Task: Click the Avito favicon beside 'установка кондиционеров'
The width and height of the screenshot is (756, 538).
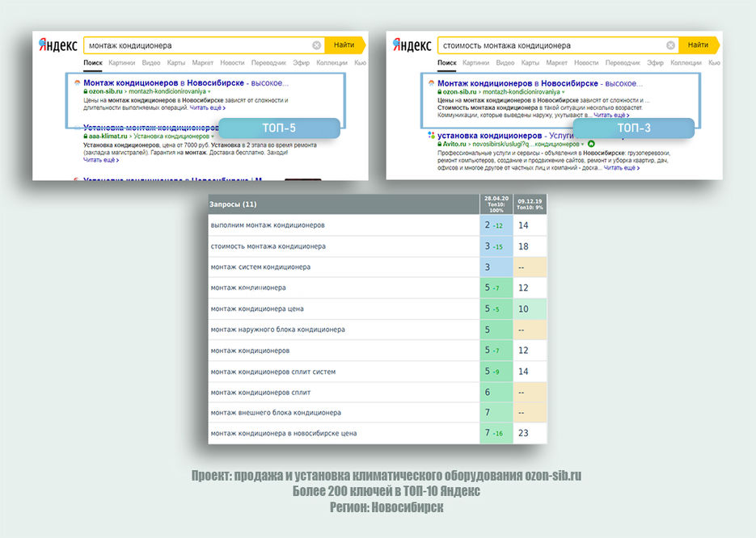Action: click(431, 136)
